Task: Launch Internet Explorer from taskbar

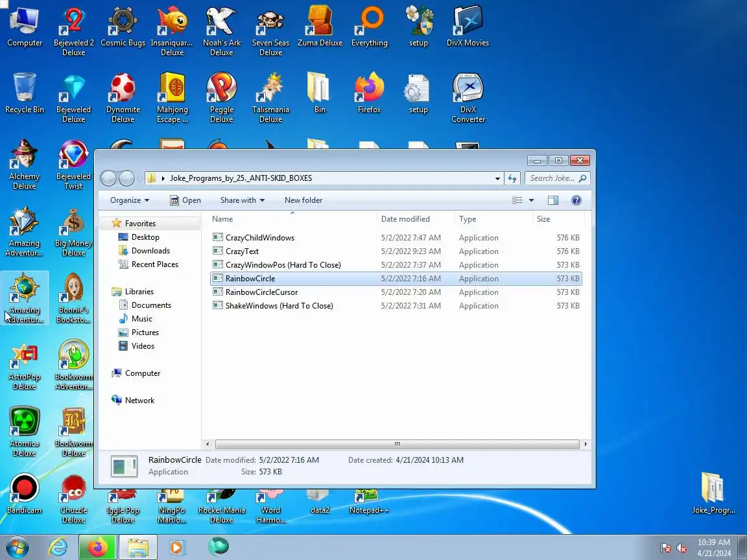Action: [58, 548]
